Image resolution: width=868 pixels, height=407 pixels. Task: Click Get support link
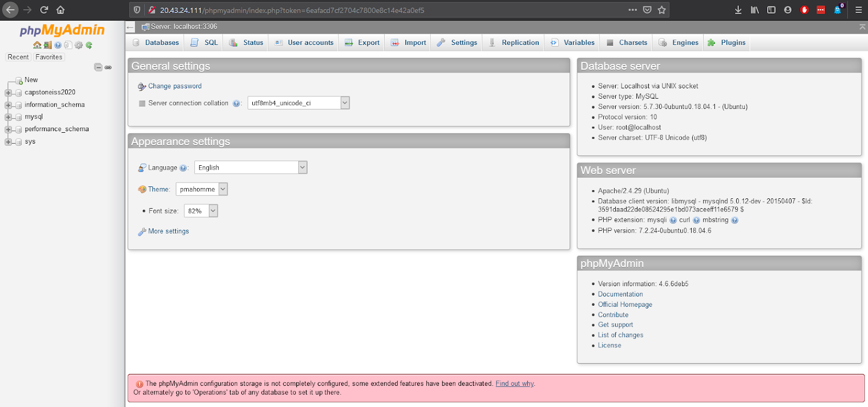(x=615, y=325)
